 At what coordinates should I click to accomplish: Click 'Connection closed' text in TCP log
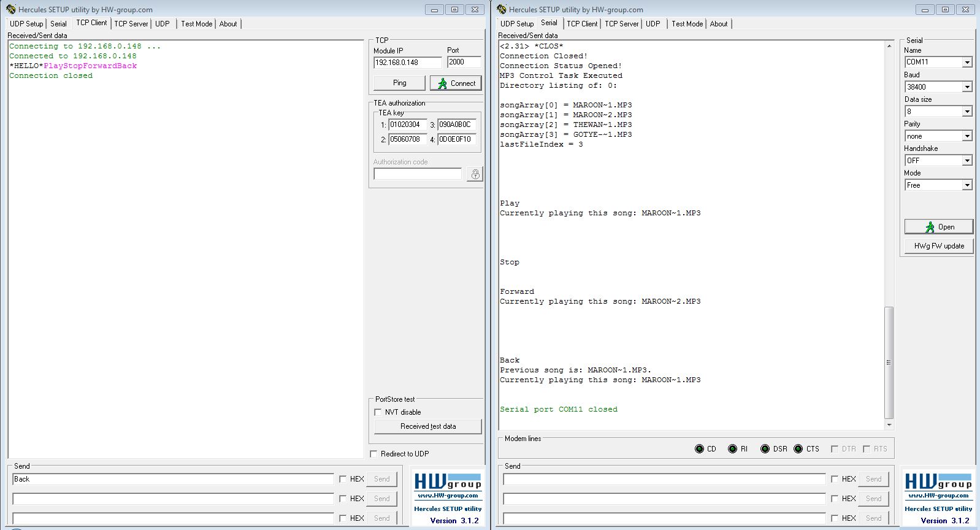(51, 75)
